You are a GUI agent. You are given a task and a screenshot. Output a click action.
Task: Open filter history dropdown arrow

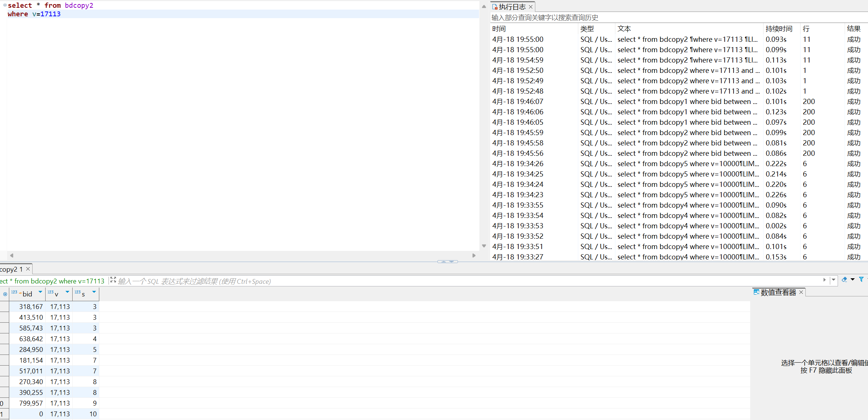click(x=834, y=280)
